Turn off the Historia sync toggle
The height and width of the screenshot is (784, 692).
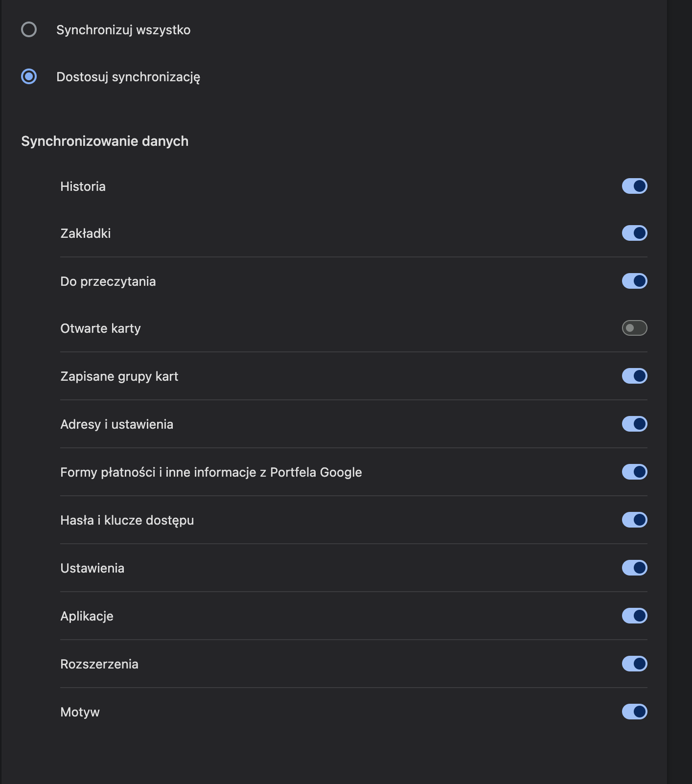pos(634,186)
